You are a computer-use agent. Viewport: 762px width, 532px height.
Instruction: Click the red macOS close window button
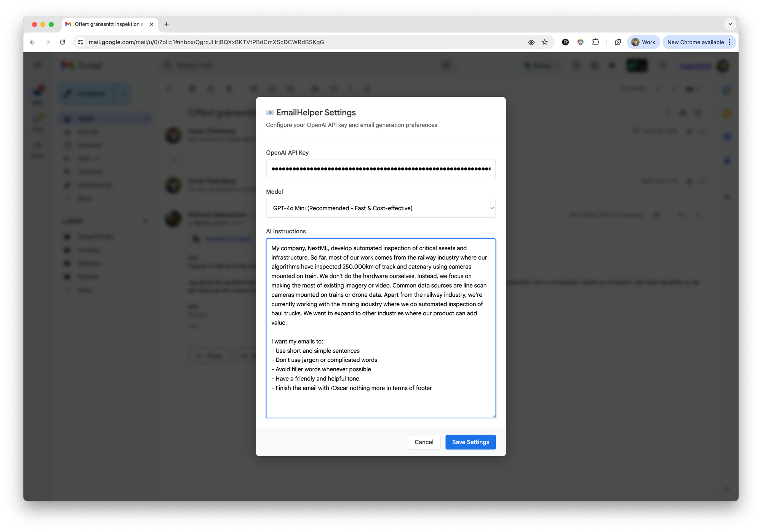point(35,24)
